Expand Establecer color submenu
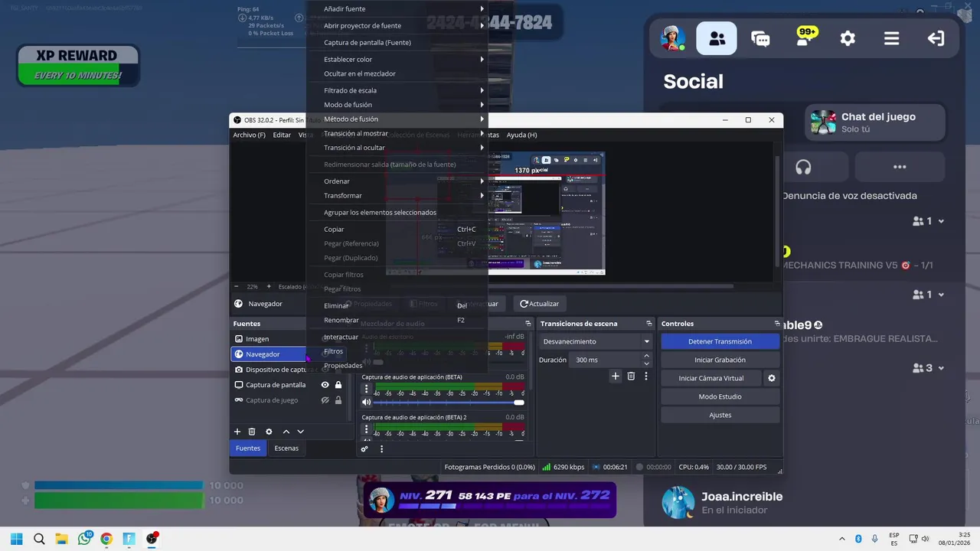This screenshot has width=980, height=551. click(397, 60)
